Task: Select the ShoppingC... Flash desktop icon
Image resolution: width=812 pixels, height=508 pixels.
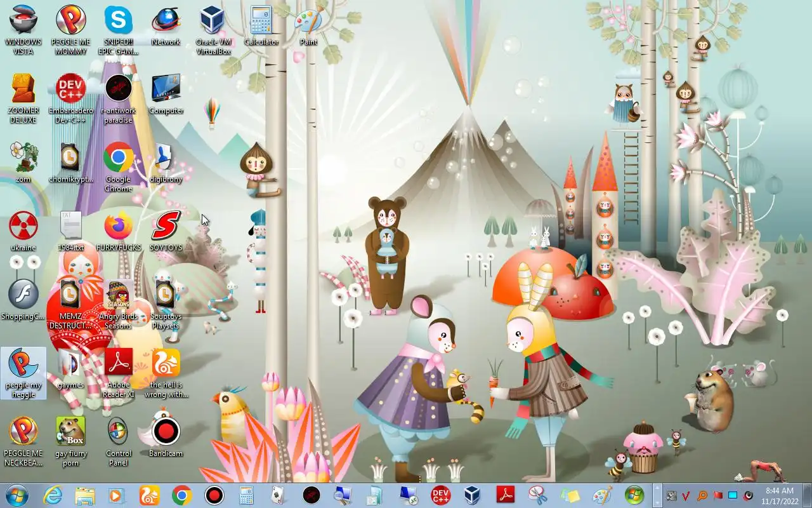Action: 23,300
